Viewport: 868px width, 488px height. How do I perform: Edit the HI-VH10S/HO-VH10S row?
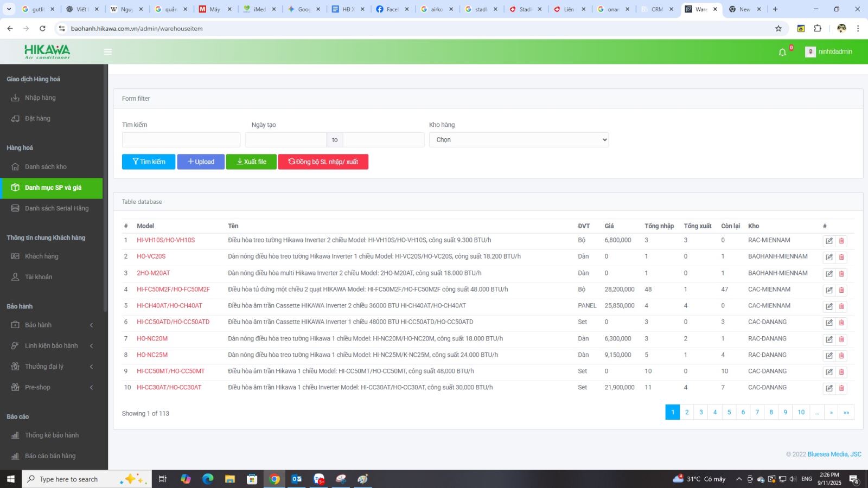[829, 241]
